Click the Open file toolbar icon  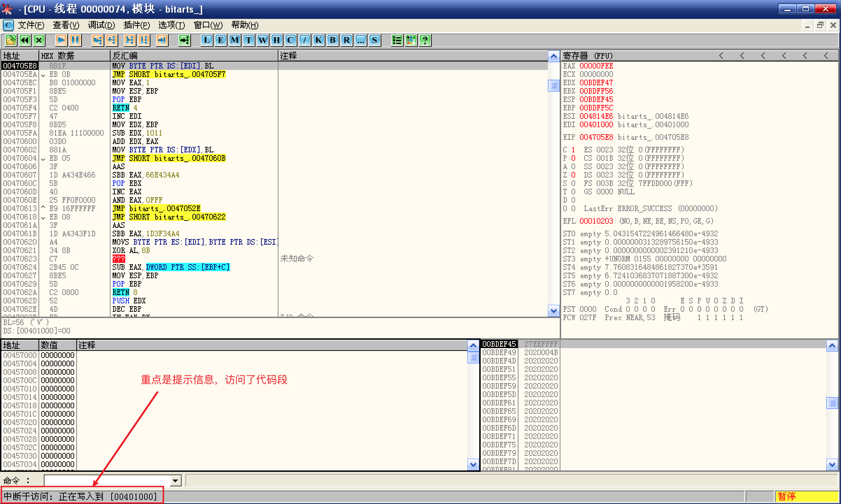coord(11,40)
